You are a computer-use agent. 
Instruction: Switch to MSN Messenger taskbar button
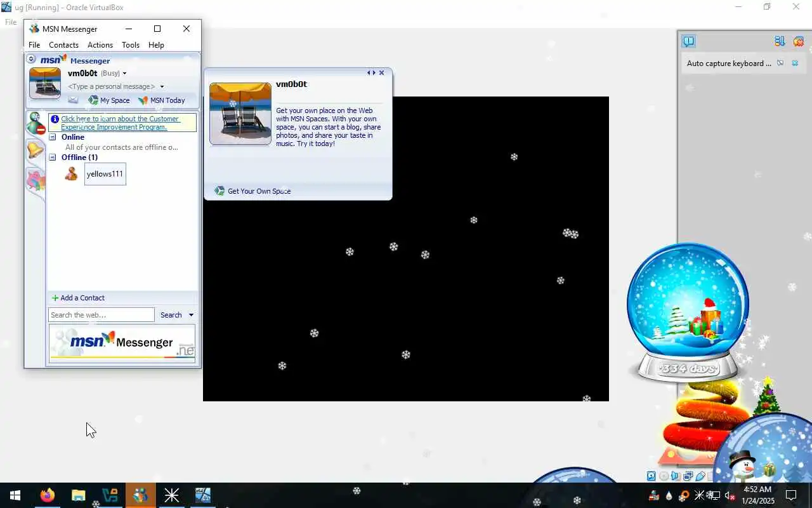coord(140,495)
